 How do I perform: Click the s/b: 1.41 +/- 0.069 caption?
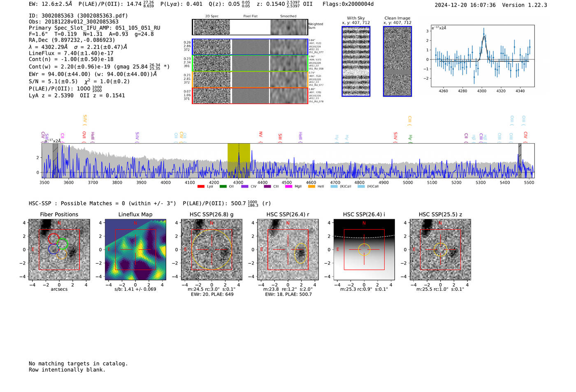click(135, 289)
